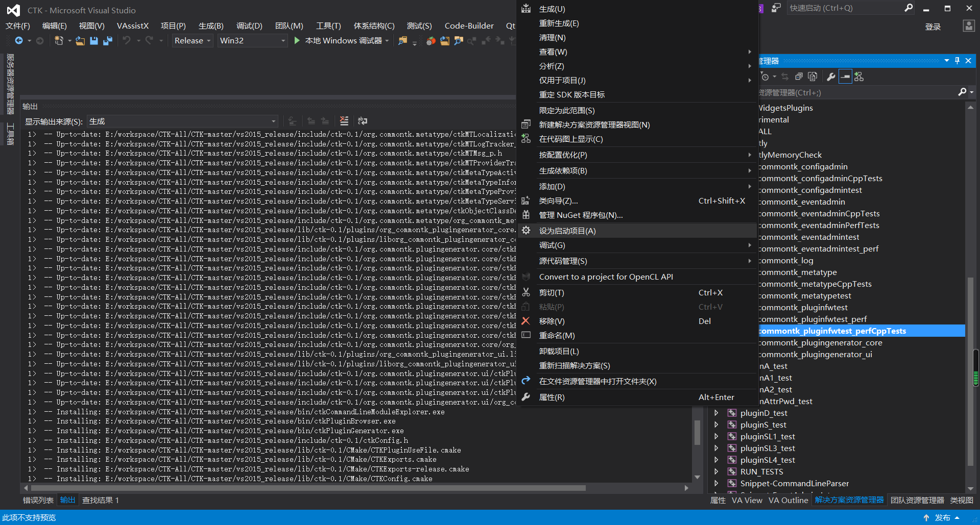This screenshot has height=525, width=980.
Task: Switch to the VA Outline tab
Action: pos(788,500)
